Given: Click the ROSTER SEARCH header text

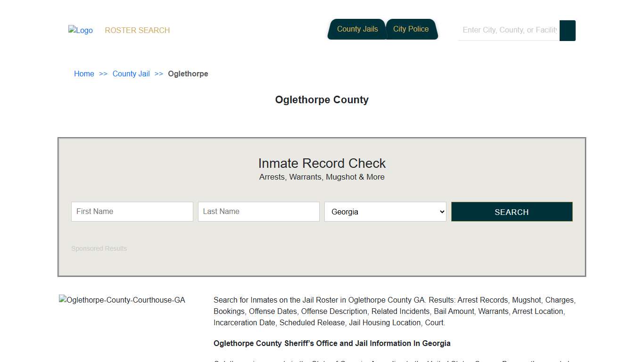Looking at the screenshot, I should pyautogui.click(x=137, y=30).
